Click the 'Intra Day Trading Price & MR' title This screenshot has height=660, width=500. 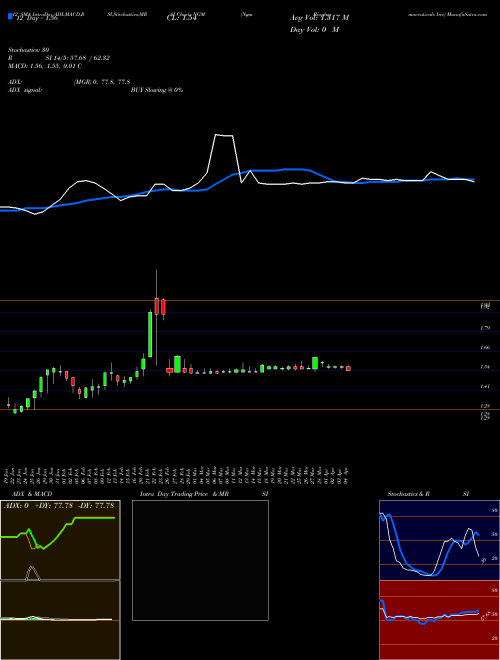tap(184, 494)
